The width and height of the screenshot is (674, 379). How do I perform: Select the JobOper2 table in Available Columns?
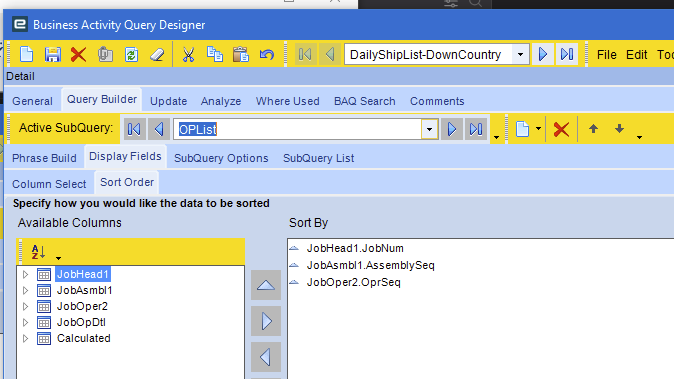coord(82,306)
